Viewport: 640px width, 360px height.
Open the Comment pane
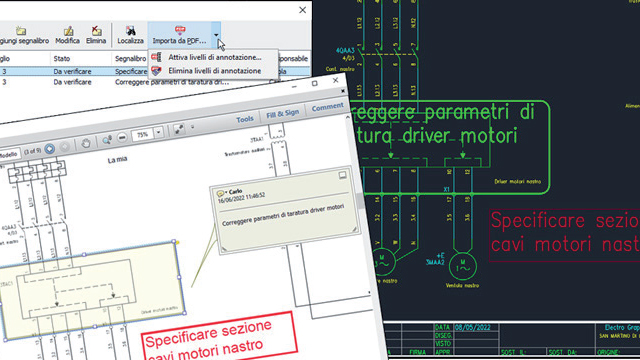pos(327,107)
